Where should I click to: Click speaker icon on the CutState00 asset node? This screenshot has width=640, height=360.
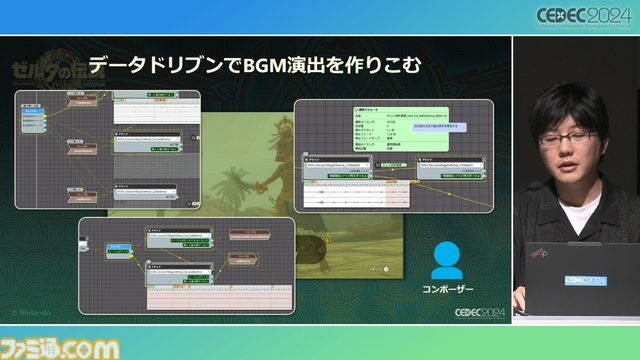pos(306,160)
